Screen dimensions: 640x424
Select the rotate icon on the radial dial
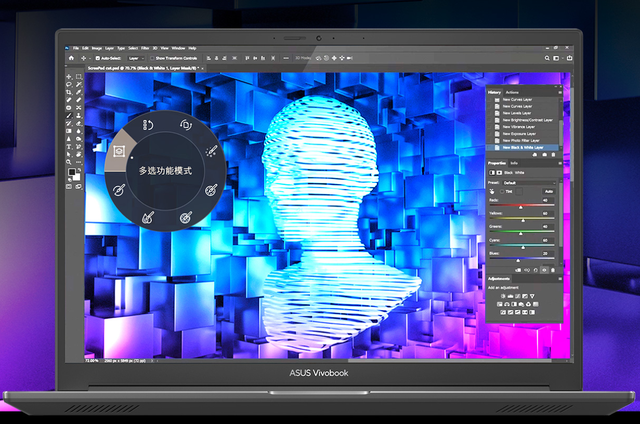[185, 124]
